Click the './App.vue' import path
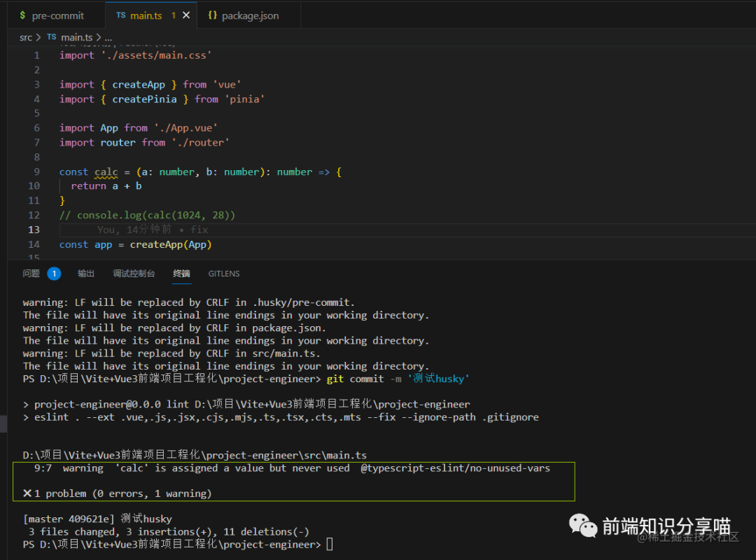This screenshot has height=560, width=756. pyautogui.click(x=186, y=128)
